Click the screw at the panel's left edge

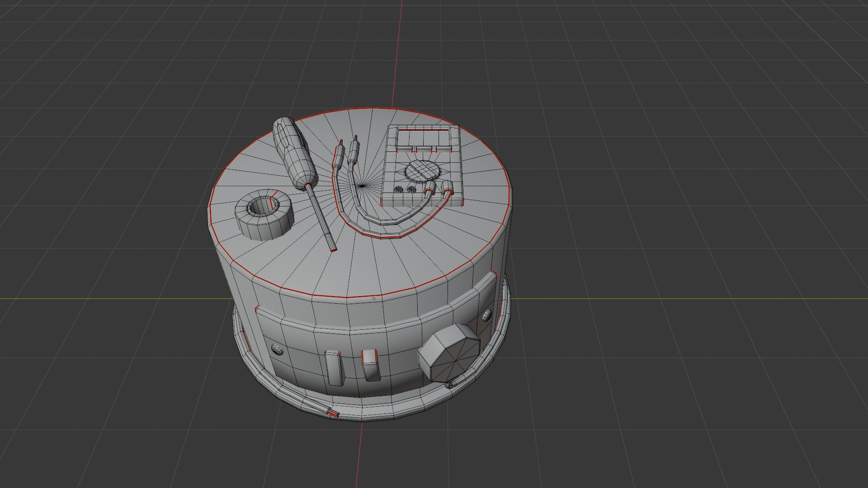point(277,349)
